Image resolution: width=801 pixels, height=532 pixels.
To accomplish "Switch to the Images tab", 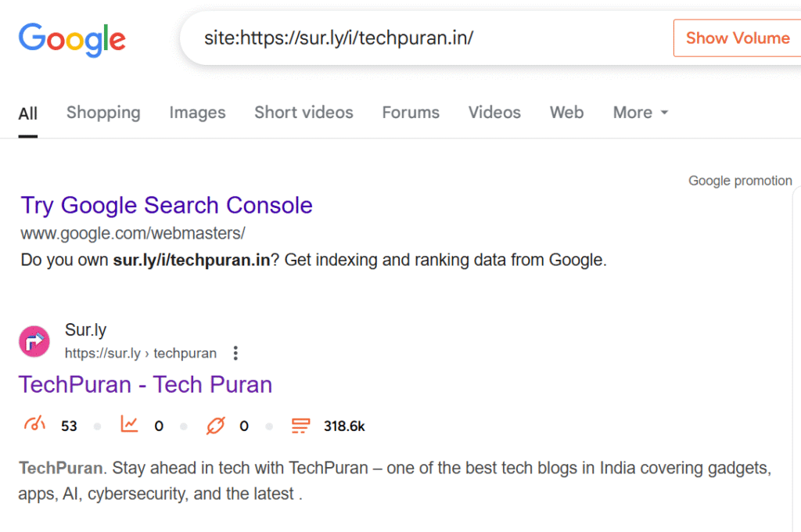I will click(x=197, y=113).
